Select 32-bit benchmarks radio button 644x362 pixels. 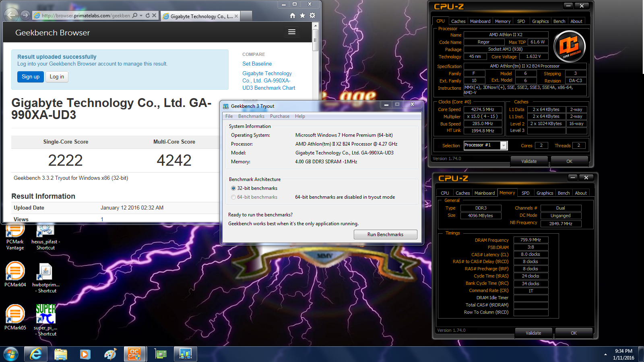point(233,188)
